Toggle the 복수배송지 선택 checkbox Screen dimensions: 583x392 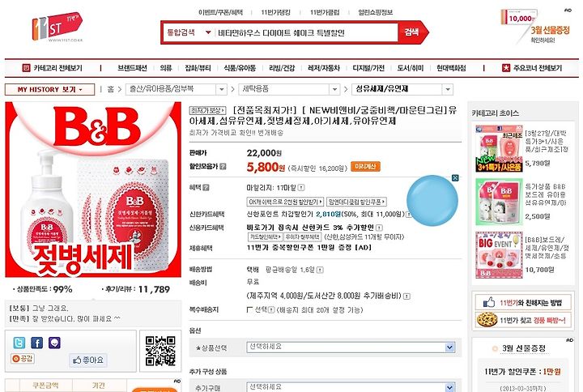click(x=250, y=309)
